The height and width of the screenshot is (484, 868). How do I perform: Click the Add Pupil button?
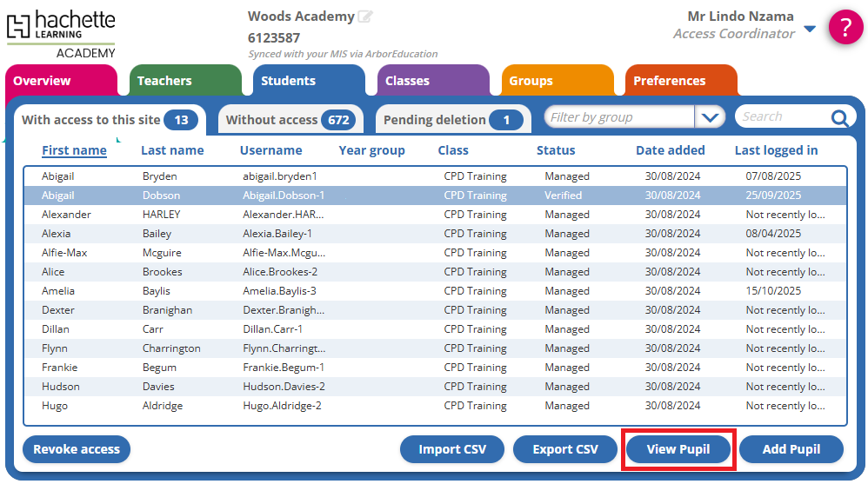[x=791, y=449]
